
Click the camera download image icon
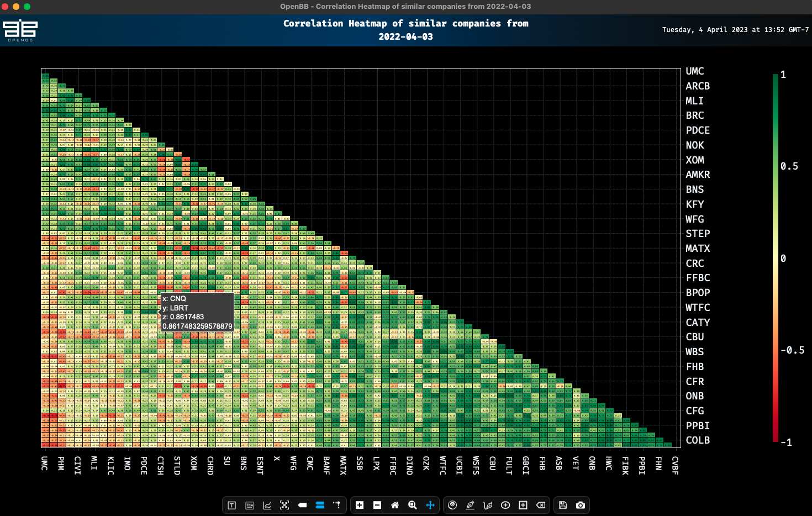pyautogui.click(x=581, y=505)
